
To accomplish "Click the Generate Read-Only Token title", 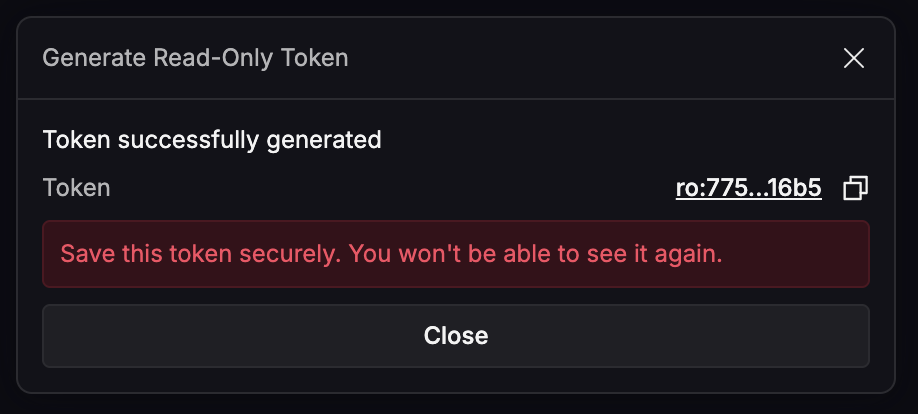I will [x=195, y=58].
